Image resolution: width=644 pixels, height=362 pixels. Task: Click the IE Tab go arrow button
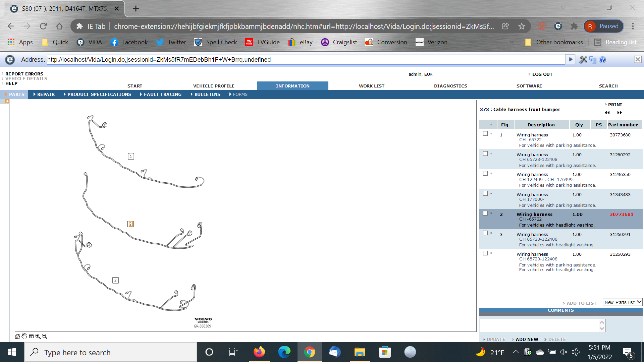point(571,60)
